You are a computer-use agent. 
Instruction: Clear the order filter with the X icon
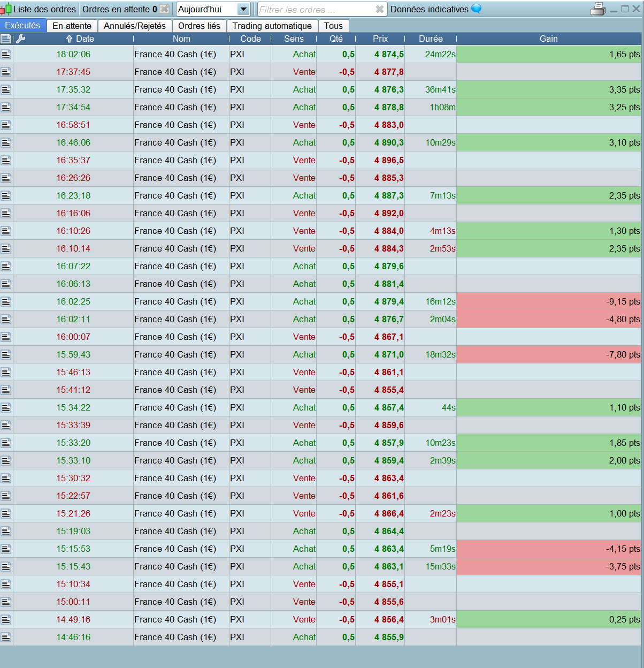point(379,10)
